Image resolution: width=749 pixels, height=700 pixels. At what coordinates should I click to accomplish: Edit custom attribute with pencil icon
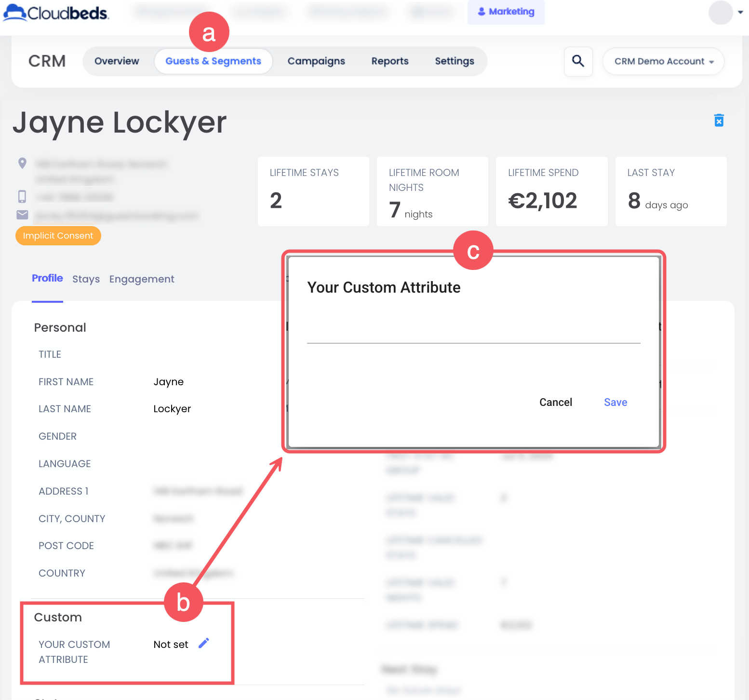point(204,643)
